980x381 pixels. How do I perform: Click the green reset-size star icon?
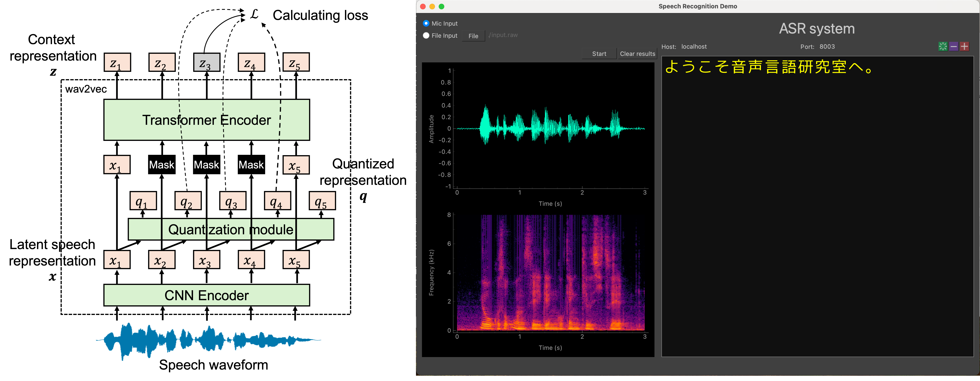tap(943, 46)
